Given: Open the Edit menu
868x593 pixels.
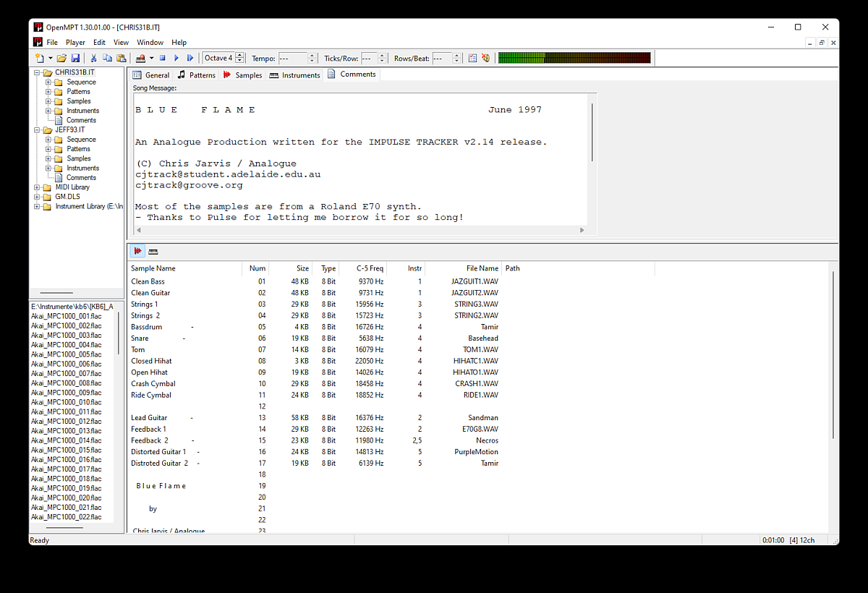Looking at the screenshot, I should point(99,43).
